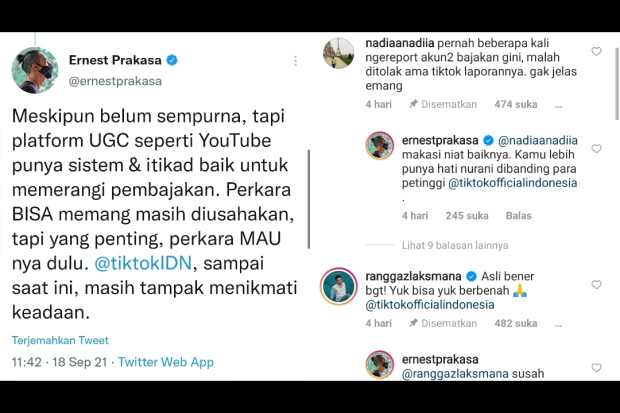
Task: Like nadiaanadiia's comment with the heart
Action: (596, 51)
